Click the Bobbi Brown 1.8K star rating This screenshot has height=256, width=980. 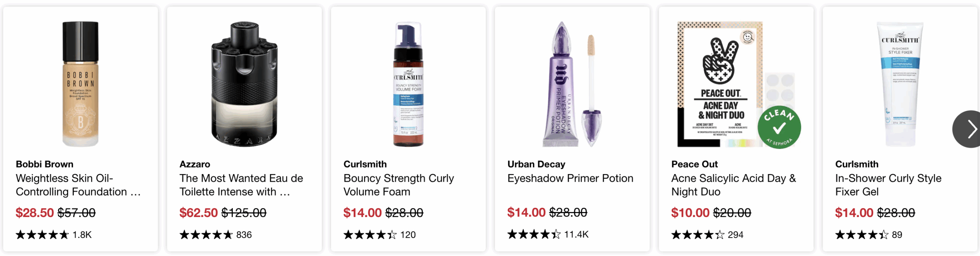pyautogui.click(x=54, y=235)
